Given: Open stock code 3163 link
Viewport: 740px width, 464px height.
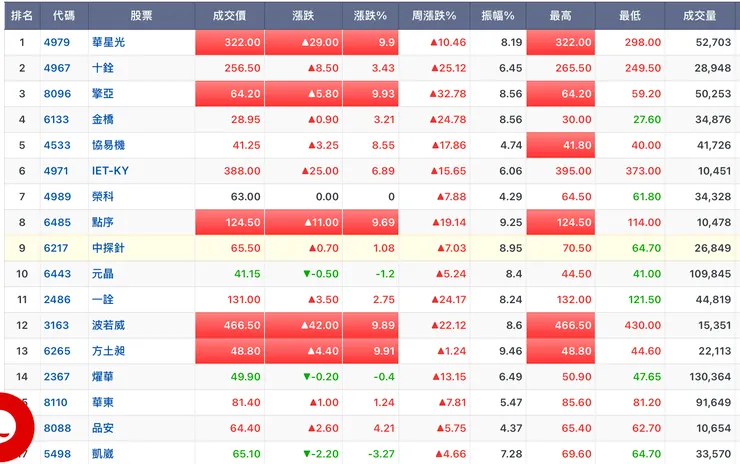Looking at the screenshot, I should (56, 325).
